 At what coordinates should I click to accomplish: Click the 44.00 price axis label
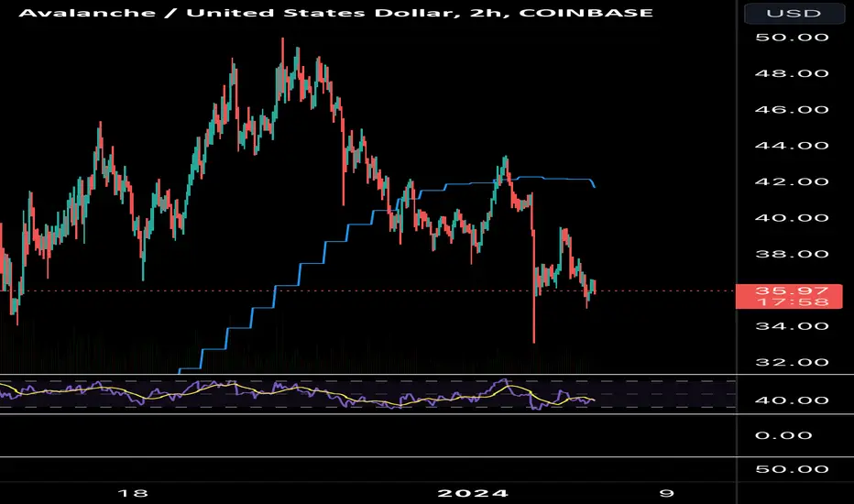(x=792, y=146)
